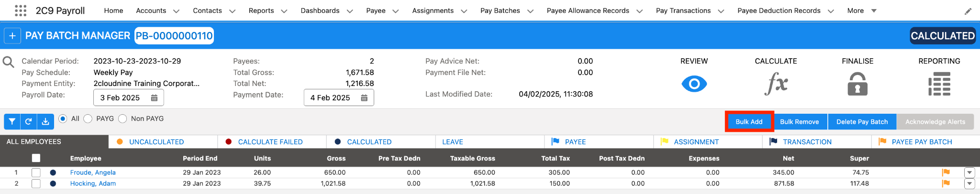
Task: Click the Employee column header
Action: coord(86,158)
